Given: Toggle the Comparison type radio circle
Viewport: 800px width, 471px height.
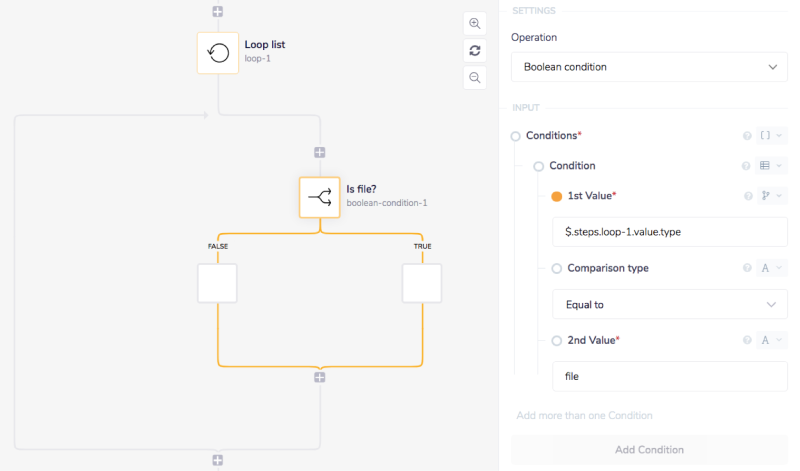Looking at the screenshot, I should pyautogui.click(x=557, y=268).
